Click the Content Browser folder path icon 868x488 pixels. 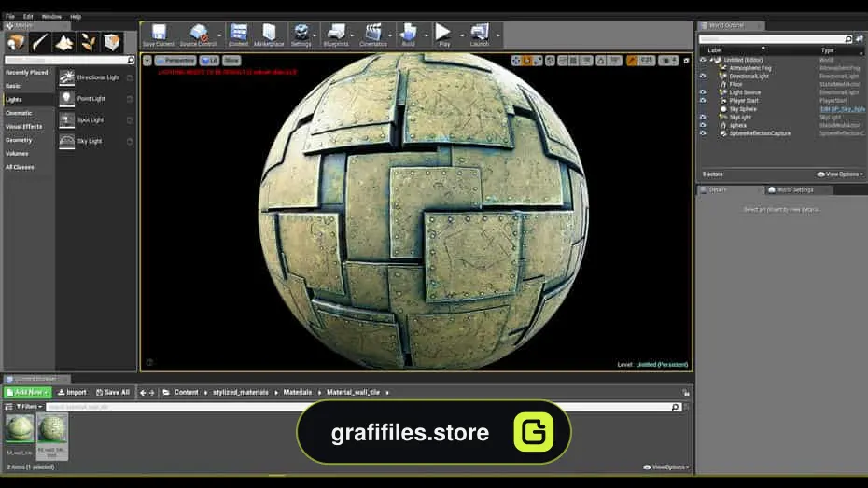point(166,392)
